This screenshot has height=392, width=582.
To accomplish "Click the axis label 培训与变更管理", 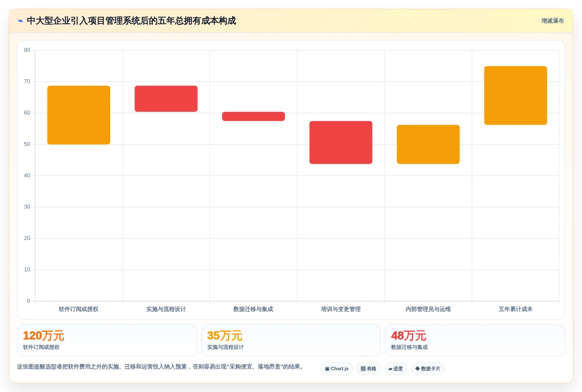I will (341, 309).
